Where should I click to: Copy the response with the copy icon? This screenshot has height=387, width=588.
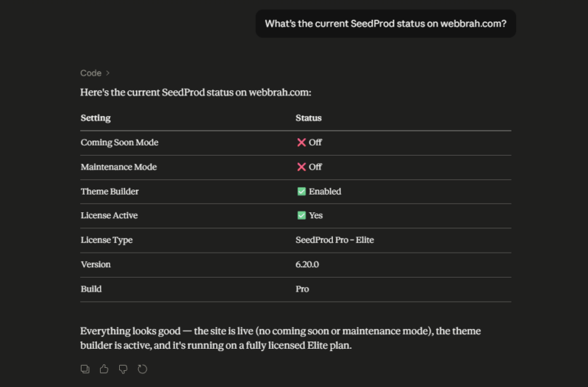tap(85, 369)
